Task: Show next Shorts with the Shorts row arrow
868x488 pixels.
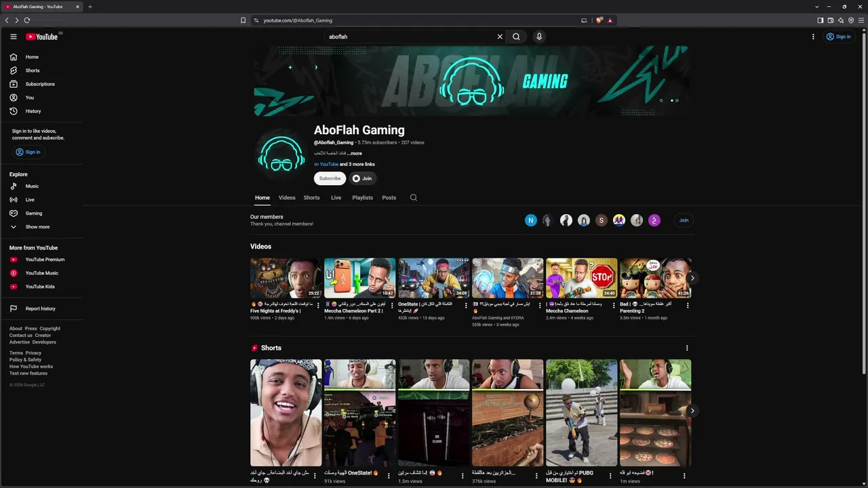Action: pyautogui.click(x=692, y=411)
